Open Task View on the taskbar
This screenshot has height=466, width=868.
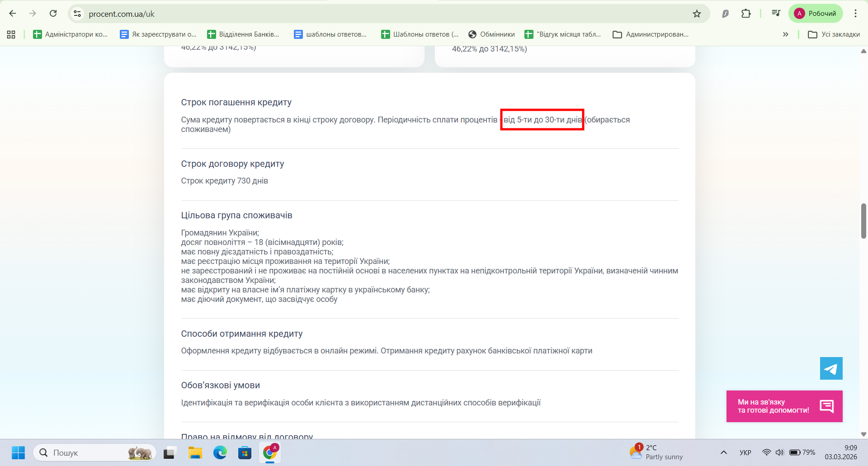[170, 452]
